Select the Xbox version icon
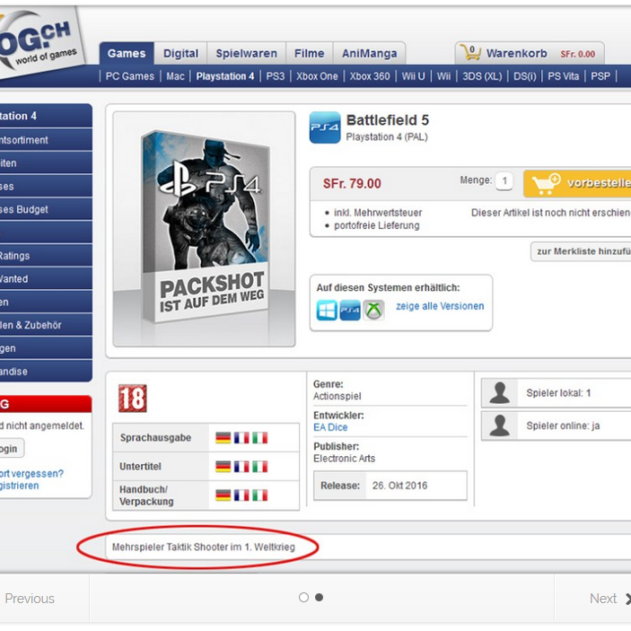 374,310
